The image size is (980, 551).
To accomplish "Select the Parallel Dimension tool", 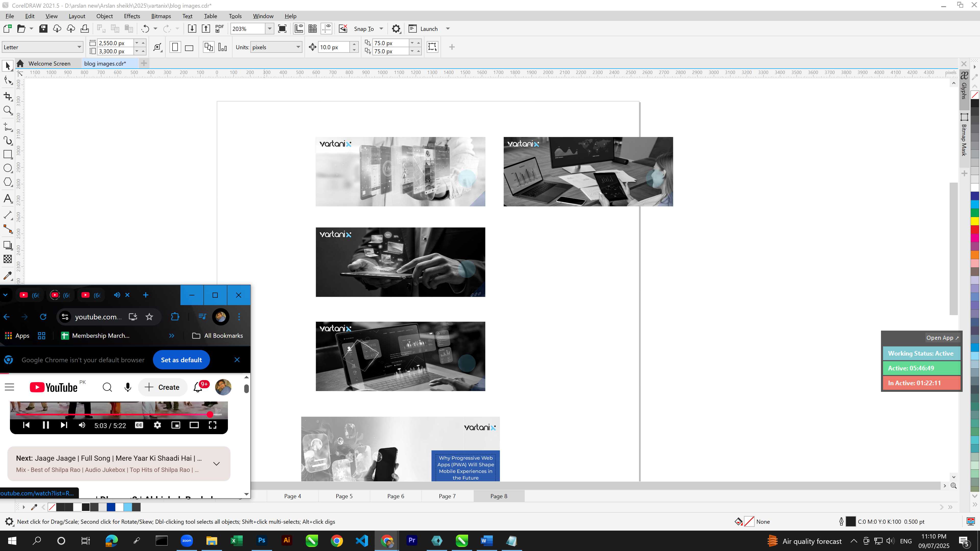I will coord(8,215).
